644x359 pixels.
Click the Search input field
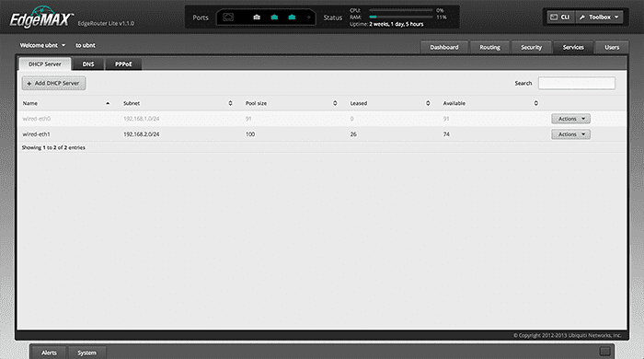pyautogui.click(x=577, y=83)
